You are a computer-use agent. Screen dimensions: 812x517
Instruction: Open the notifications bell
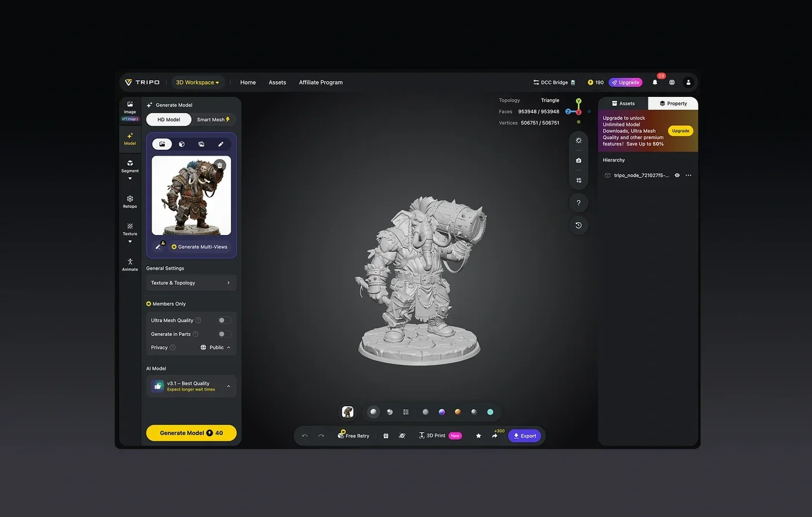(x=655, y=82)
